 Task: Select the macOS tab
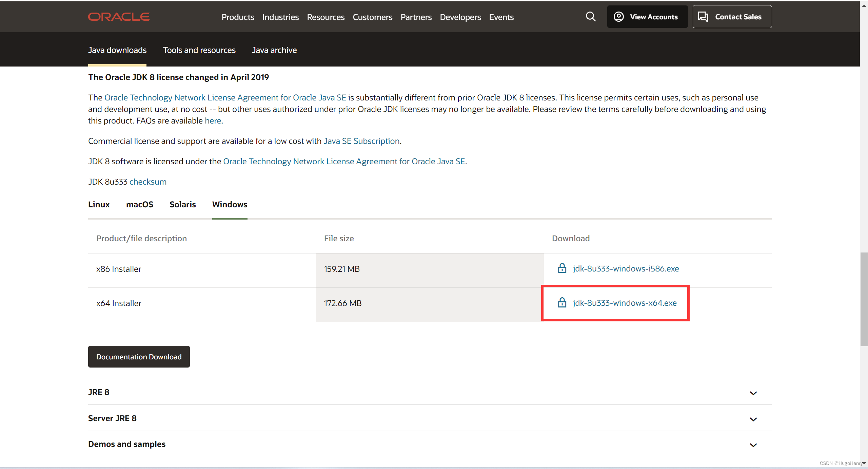139,205
